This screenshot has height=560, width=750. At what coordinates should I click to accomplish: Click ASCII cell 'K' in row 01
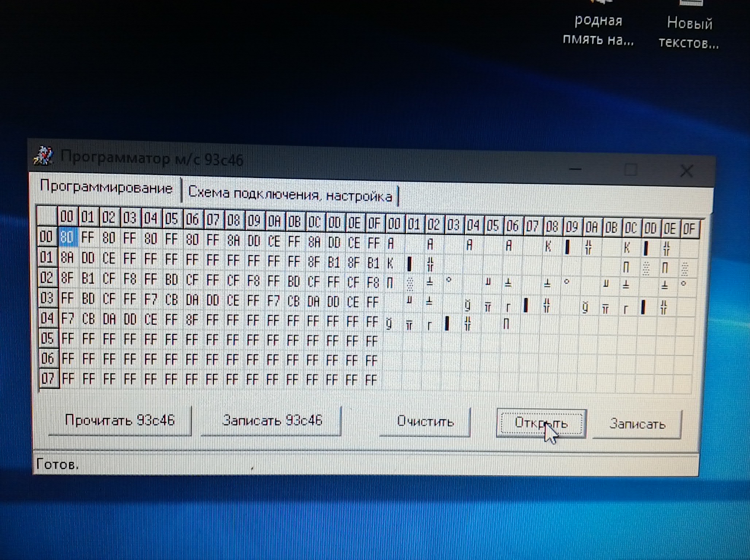(390, 263)
